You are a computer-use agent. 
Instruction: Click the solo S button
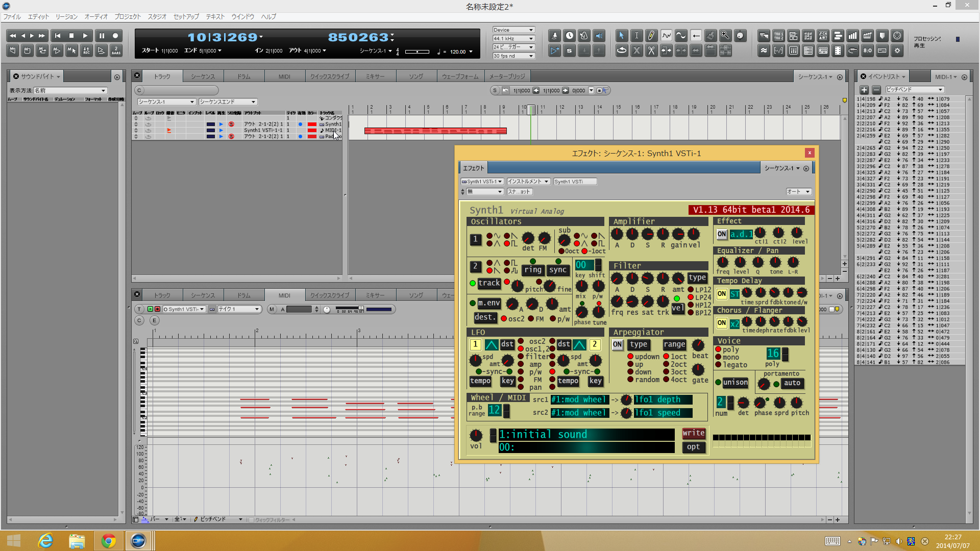570,51
